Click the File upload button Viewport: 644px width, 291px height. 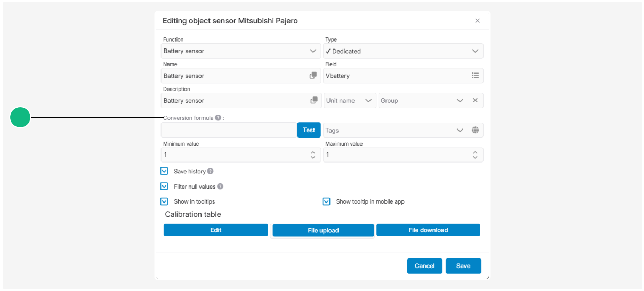click(323, 230)
